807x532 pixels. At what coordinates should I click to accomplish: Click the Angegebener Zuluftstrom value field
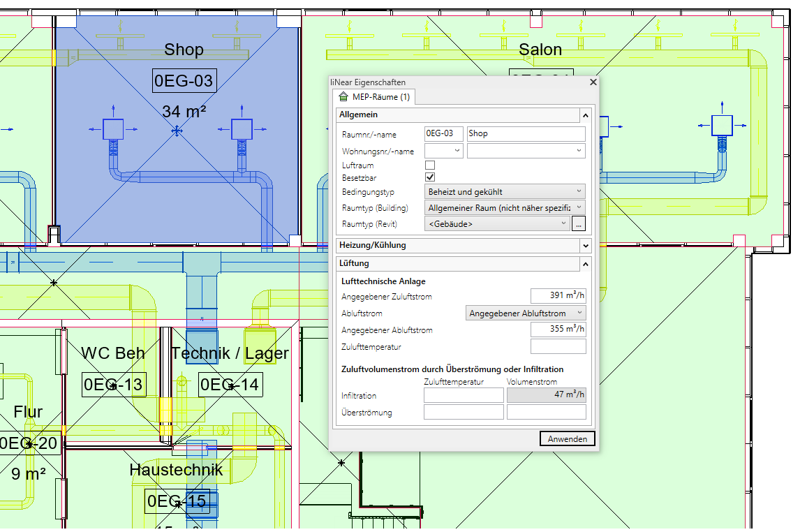[558, 296]
